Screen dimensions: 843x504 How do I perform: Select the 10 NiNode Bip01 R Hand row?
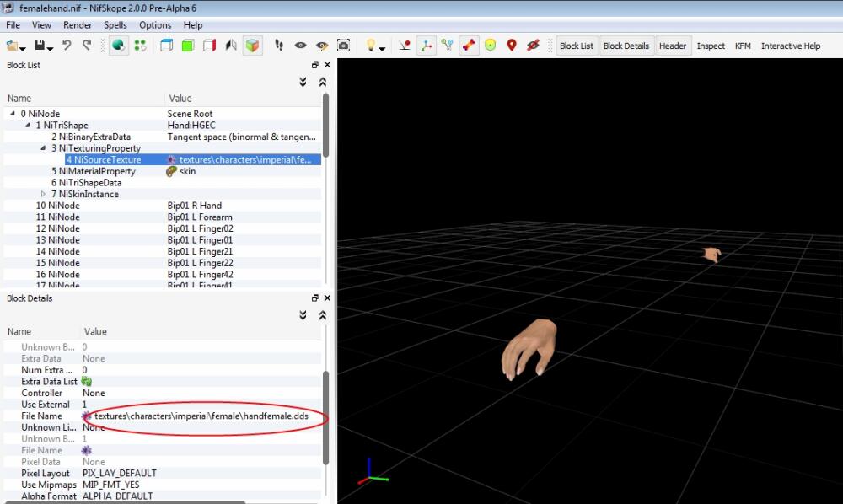pos(163,206)
